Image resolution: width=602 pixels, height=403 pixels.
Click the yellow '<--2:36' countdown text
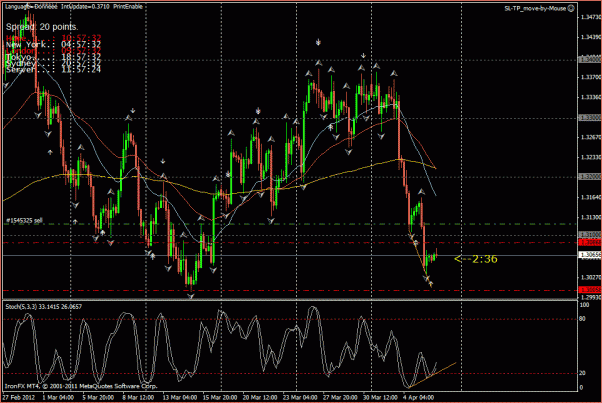(476, 259)
